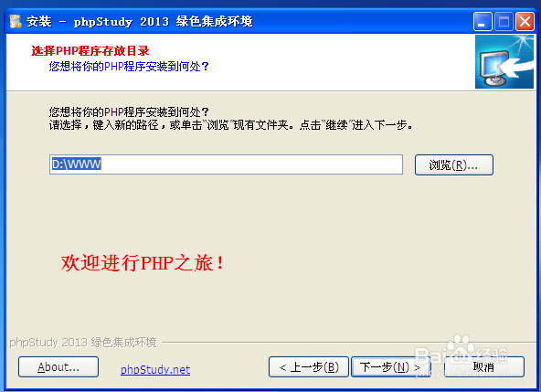This screenshot has height=392, width=541.
Task: Cancel setup with the 取消 button
Action: pos(483,366)
